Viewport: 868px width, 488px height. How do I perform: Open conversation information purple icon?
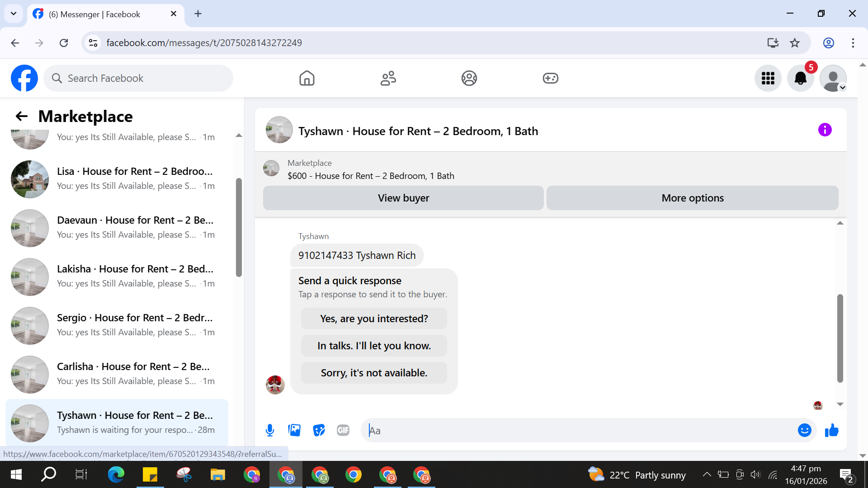coord(825,130)
